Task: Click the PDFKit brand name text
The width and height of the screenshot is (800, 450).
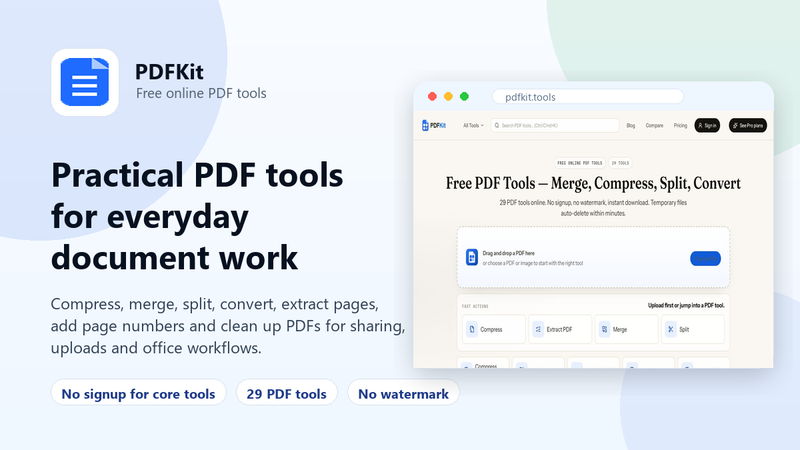Action: (x=169, y=72)
